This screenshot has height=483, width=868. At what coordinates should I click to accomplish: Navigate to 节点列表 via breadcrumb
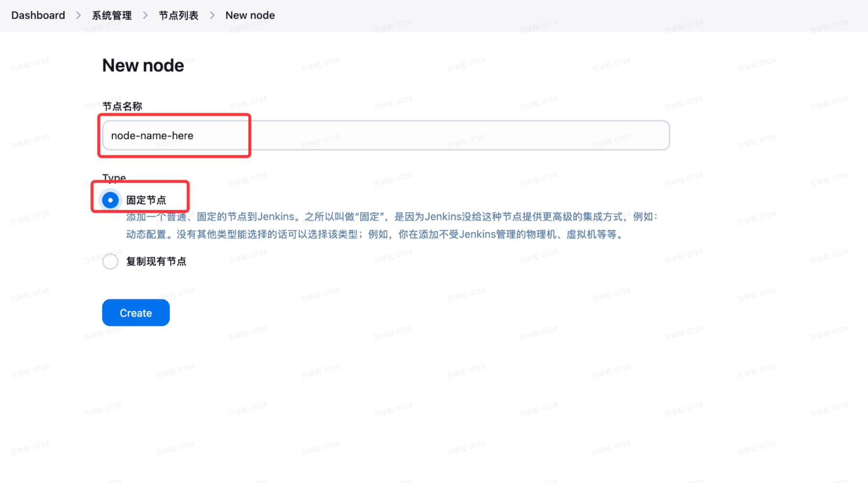tap(178, 15)
